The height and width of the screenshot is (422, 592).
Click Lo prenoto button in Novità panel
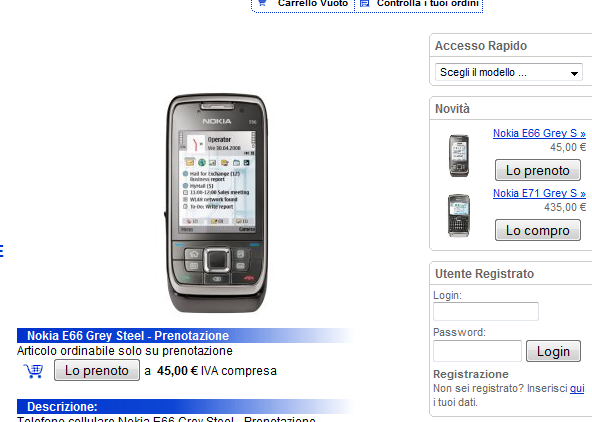pos(538,170)
